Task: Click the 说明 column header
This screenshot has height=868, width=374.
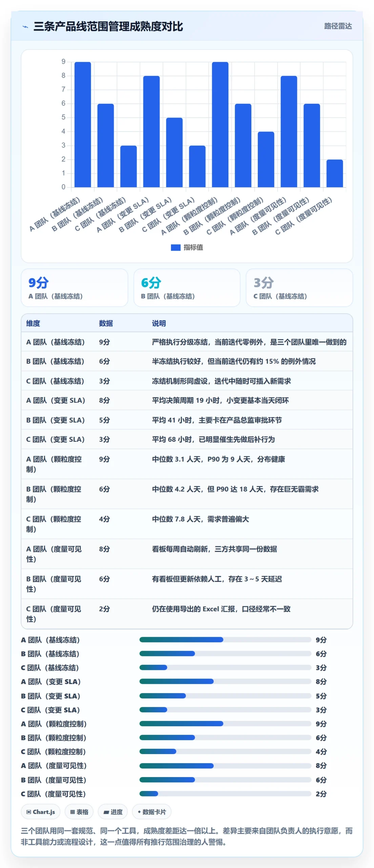Action: (159, 323)
